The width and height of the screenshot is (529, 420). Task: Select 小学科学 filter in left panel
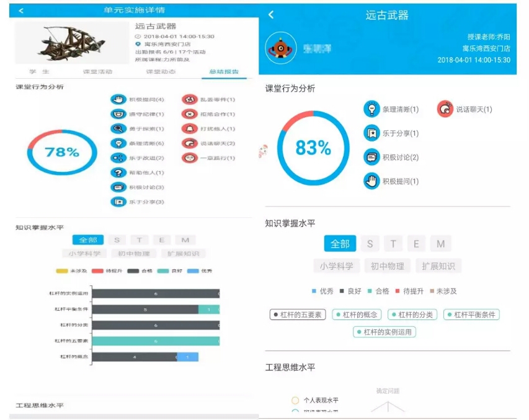pos(85,254)
